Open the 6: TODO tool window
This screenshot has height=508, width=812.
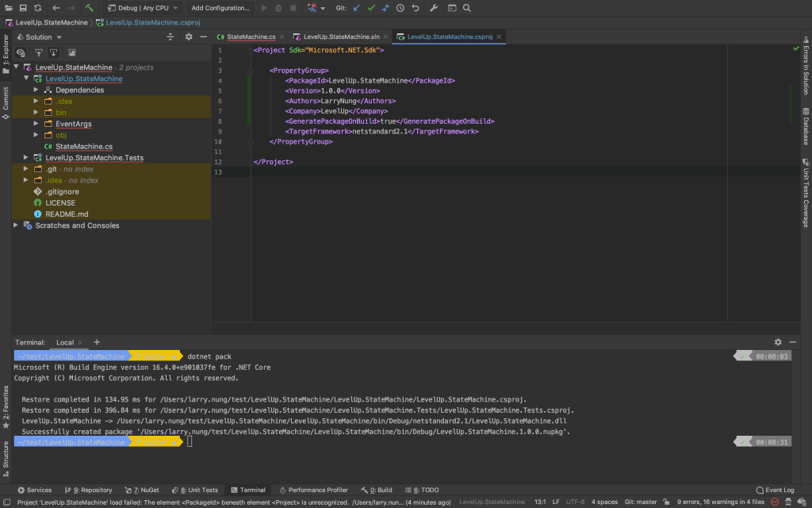(422, 490)
